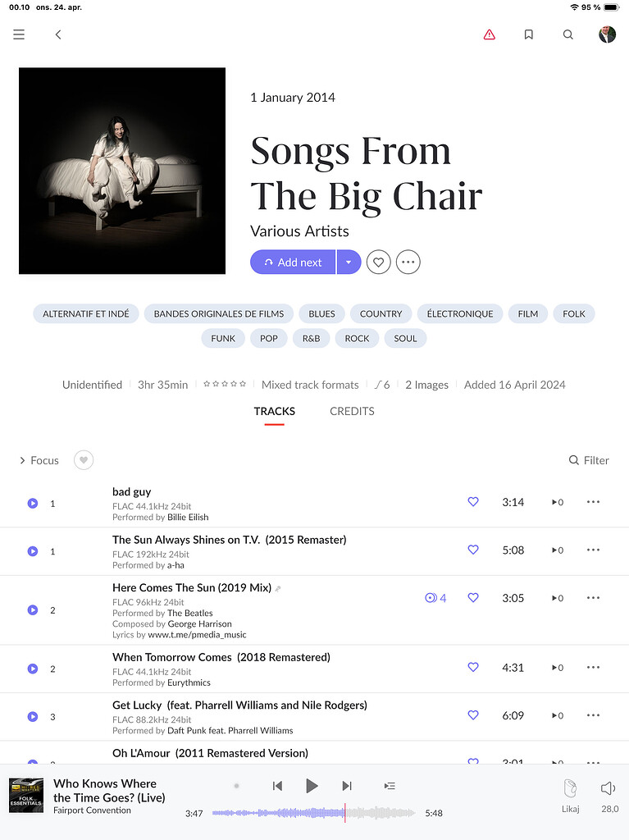View the red error notification triangle
Viewport: 629px width, 840px height.
pos(489,34)
